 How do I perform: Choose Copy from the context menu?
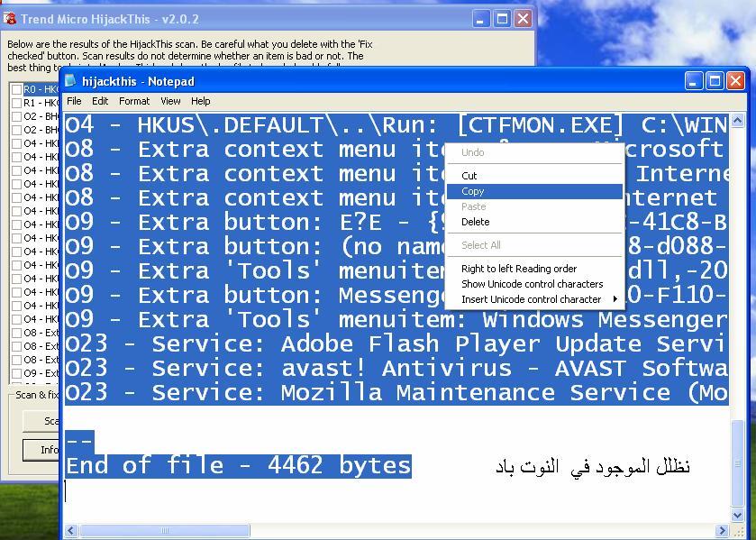click(x=534, y=191)
